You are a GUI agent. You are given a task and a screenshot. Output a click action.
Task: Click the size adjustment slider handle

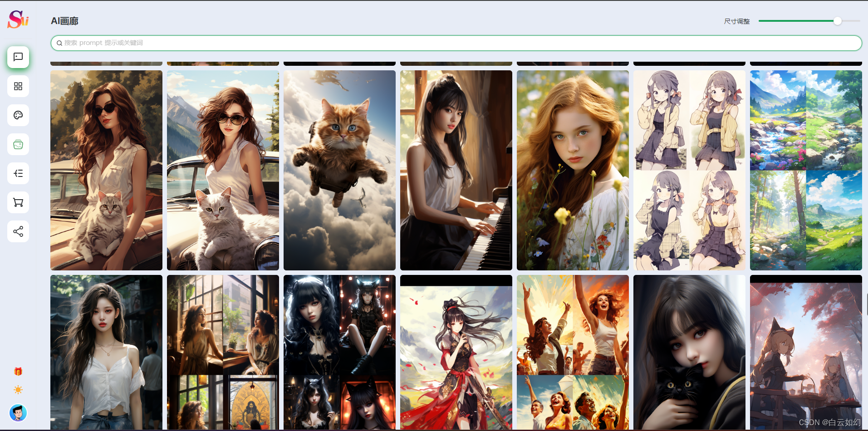[838, 21]
